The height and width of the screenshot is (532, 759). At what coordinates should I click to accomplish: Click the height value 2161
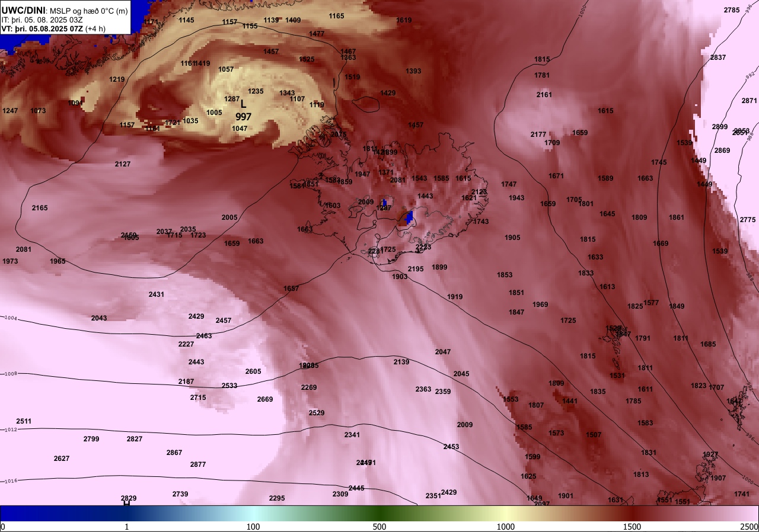click(544, 95)
